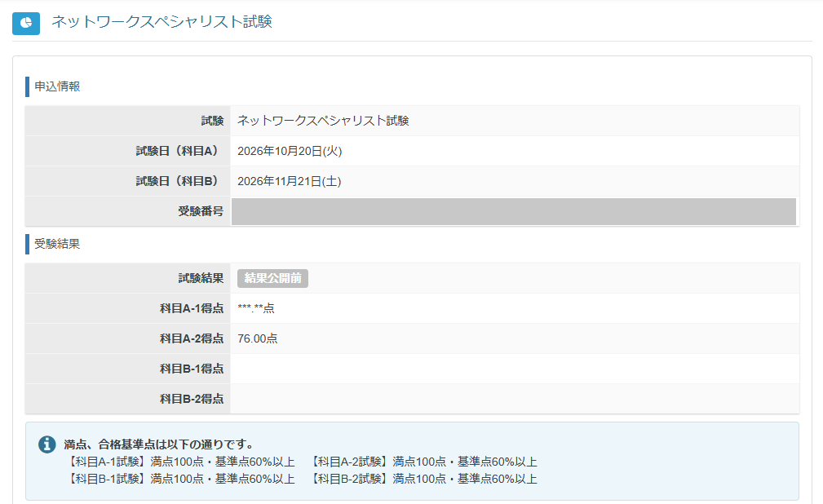823x504 pixels.
Task: Click the 【科目A-2試験】 passing criteria text
Action: click(x=423, y=462)
